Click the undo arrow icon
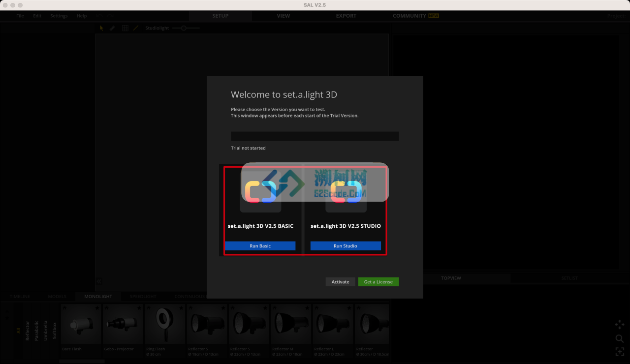This screenshot has width=630, height=364. [99, 16]
